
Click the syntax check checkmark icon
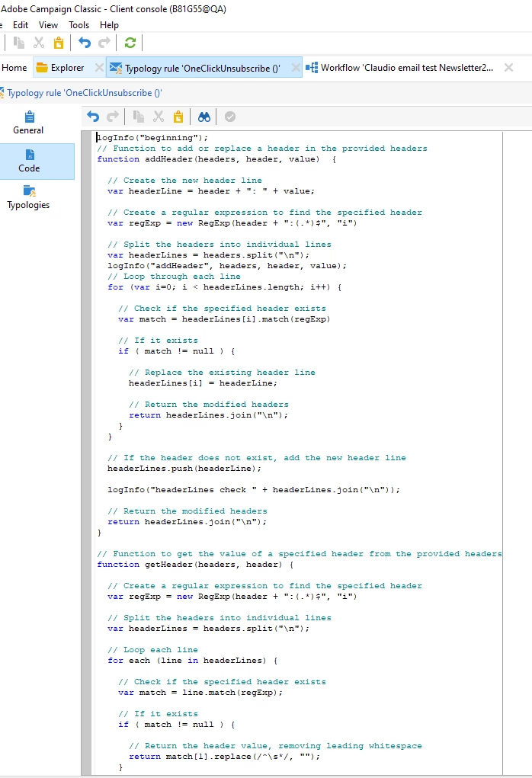coord(229,117)
